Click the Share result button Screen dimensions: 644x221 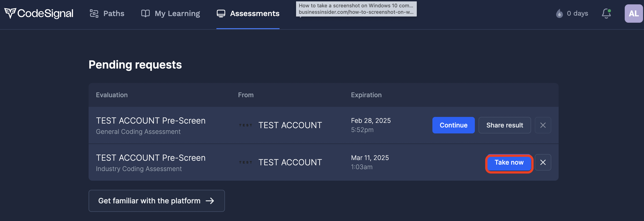(x=504, y=125)
